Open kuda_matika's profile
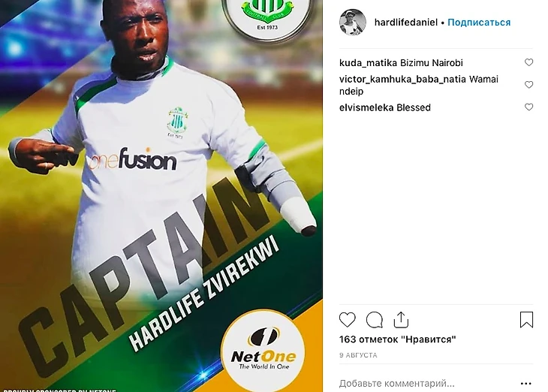 [368, 63]
